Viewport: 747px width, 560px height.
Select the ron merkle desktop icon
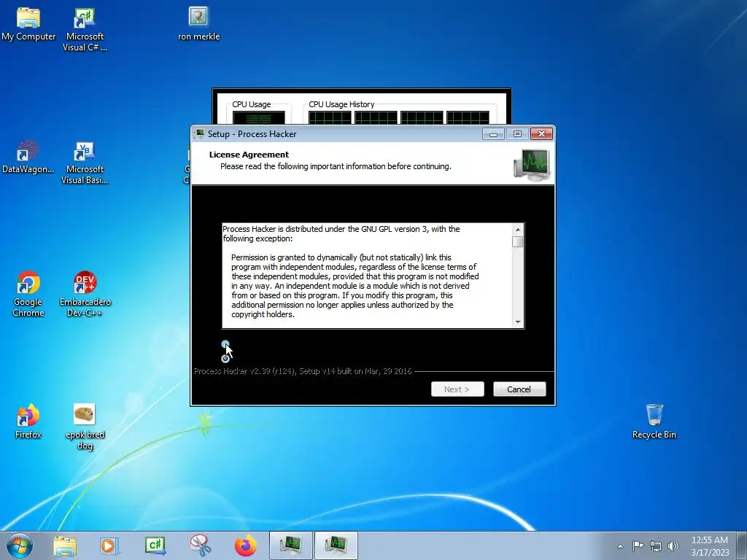[198, 24]
